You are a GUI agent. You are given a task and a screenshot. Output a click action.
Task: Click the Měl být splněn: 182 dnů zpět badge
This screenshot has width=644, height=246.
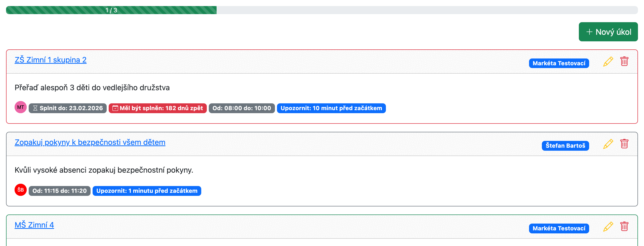tap(158, 108)
